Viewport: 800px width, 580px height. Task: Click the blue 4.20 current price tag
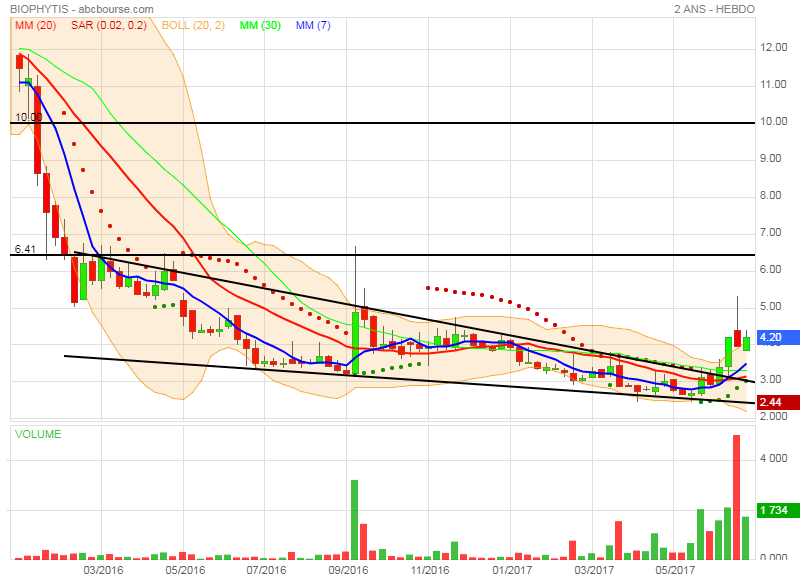pyautogui.click(x=778, y=337)
